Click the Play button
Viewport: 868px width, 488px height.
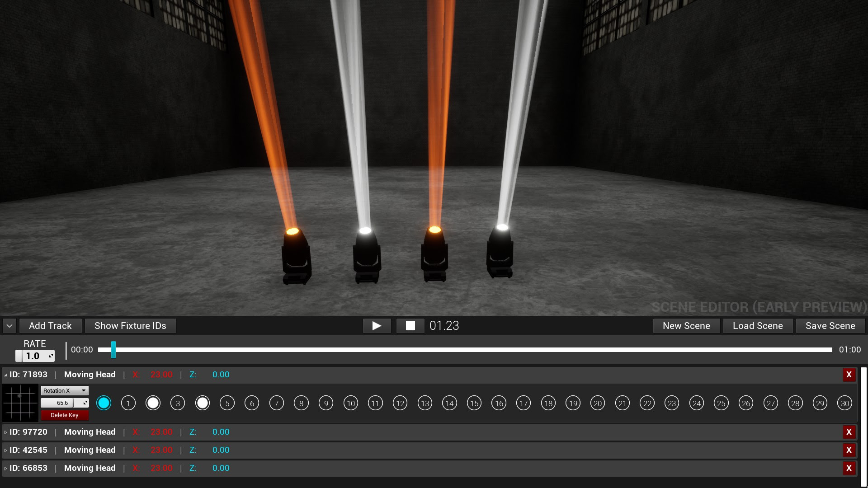(377, 326)
